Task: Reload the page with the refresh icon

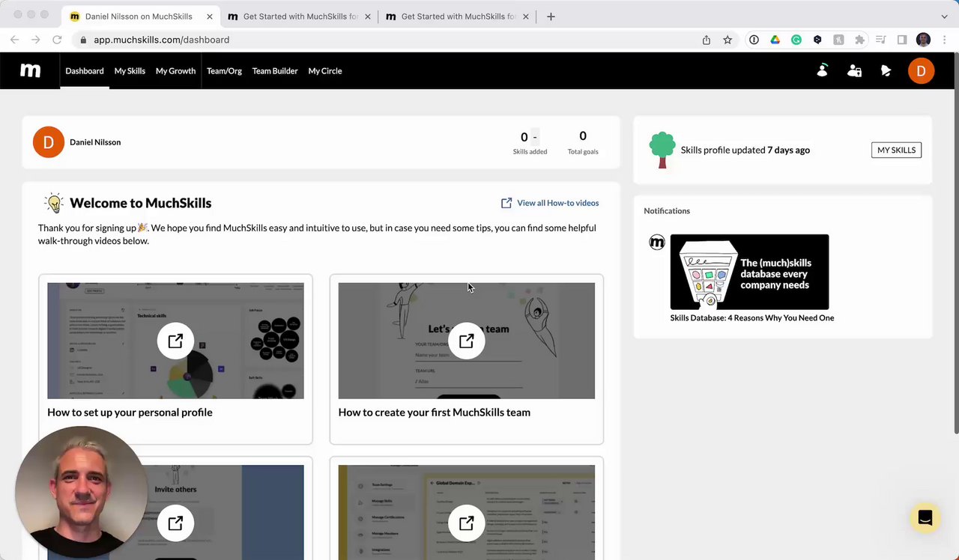Action: 57,40
